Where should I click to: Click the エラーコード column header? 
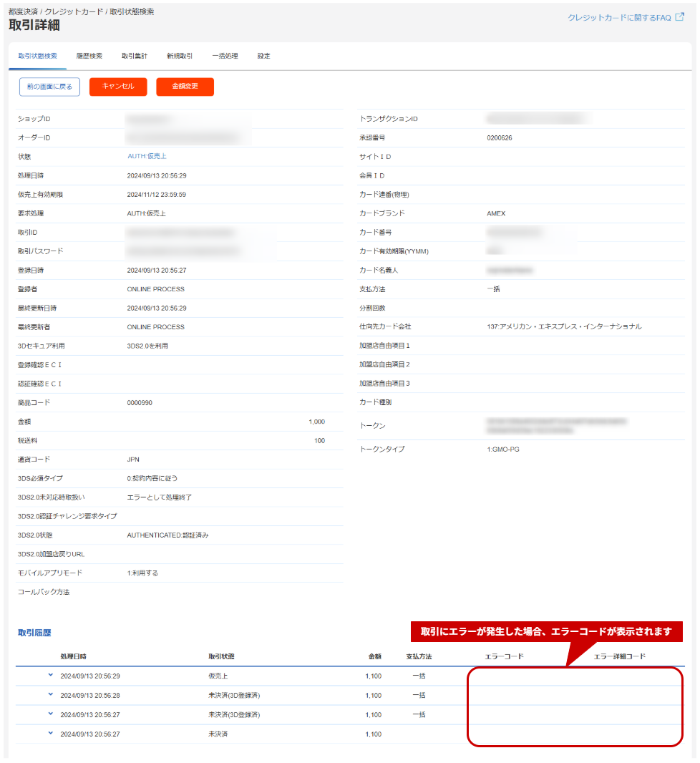[x=504, y=656]
